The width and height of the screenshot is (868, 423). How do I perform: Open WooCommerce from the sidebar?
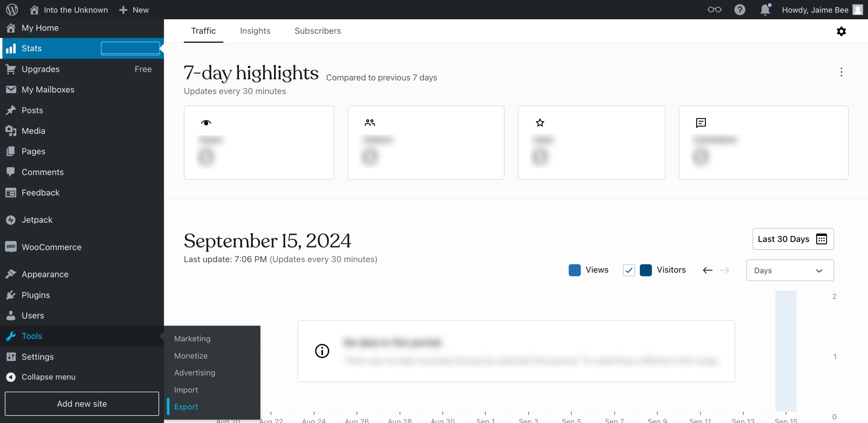[52, 247]
